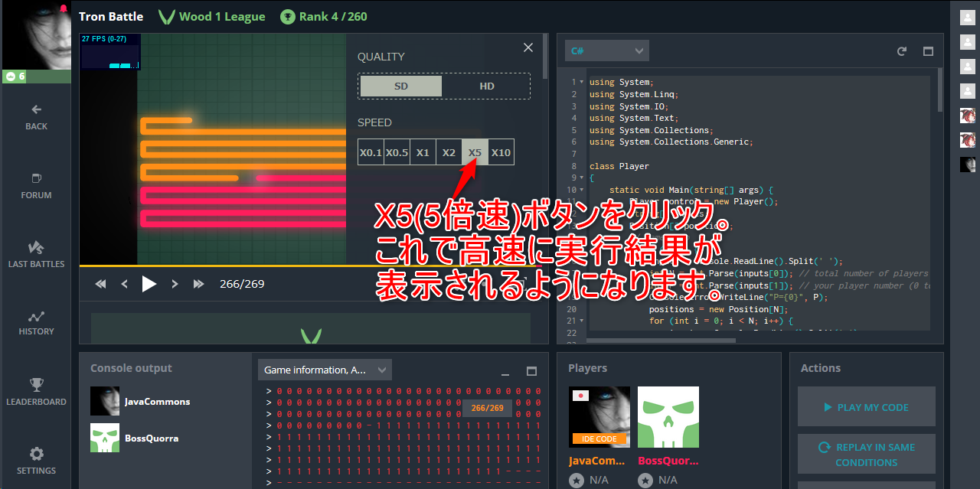Click the N/A rank star under JavaCommons
Screen dimensions: 980x489
(577, 480)
